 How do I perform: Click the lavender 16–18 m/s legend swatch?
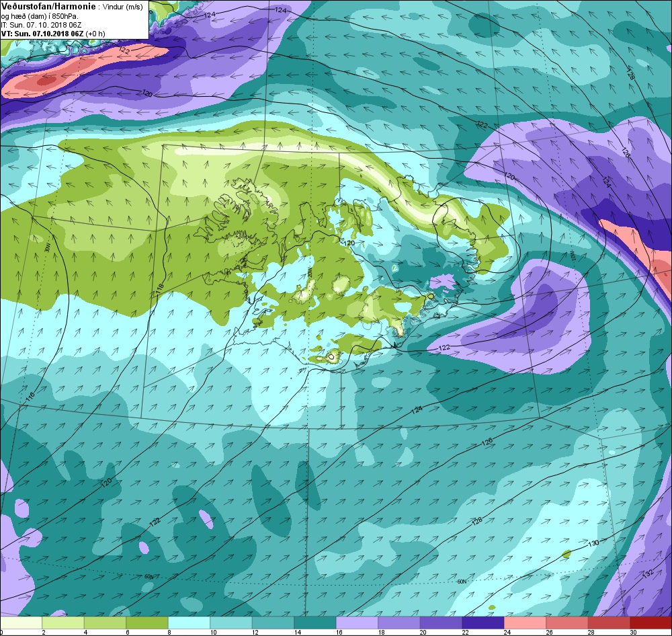coord(357,623)
